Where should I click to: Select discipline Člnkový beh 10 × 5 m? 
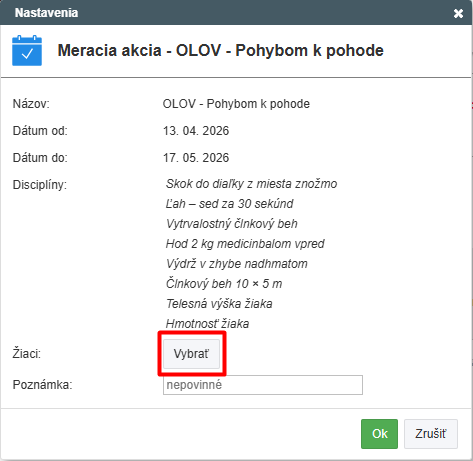click(224, 284)
